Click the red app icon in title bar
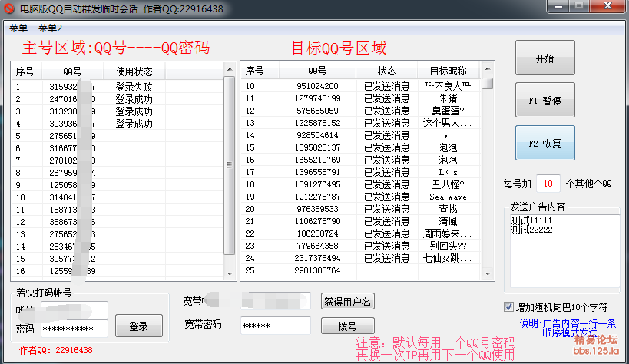The height and width of the screenshot is (364, 629). tap(9, 8)
